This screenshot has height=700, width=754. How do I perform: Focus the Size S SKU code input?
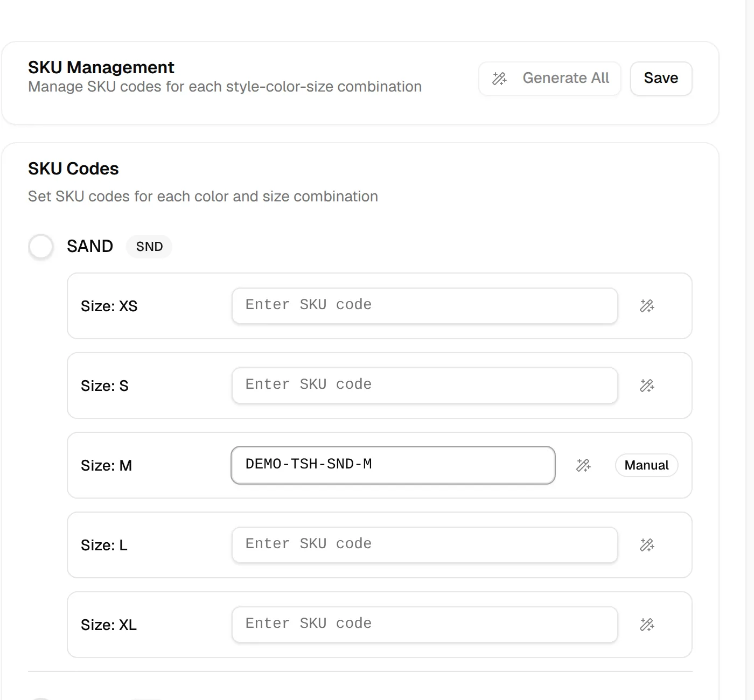point(424,386)
